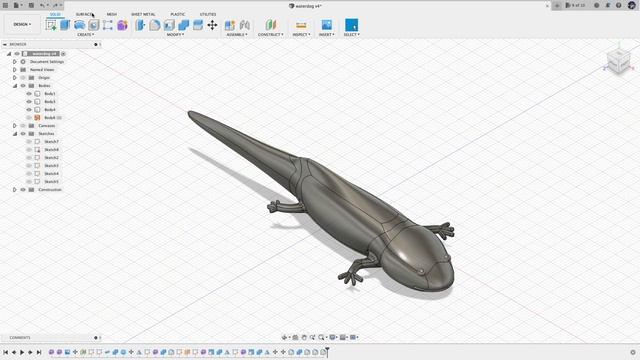Switch to the Mesh tab

click(x=111, y=14)
